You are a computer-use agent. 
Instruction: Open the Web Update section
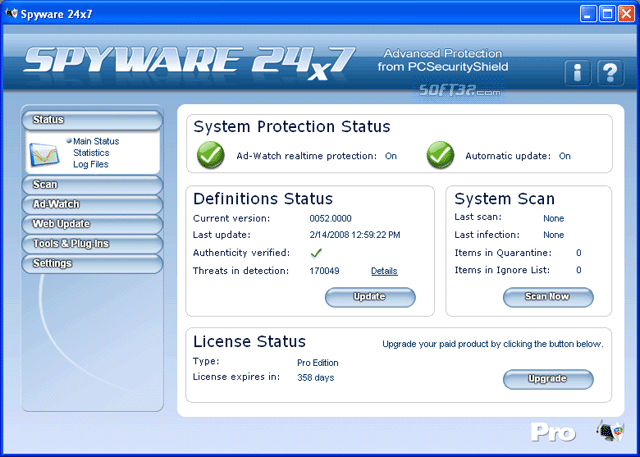pos(92,224)
